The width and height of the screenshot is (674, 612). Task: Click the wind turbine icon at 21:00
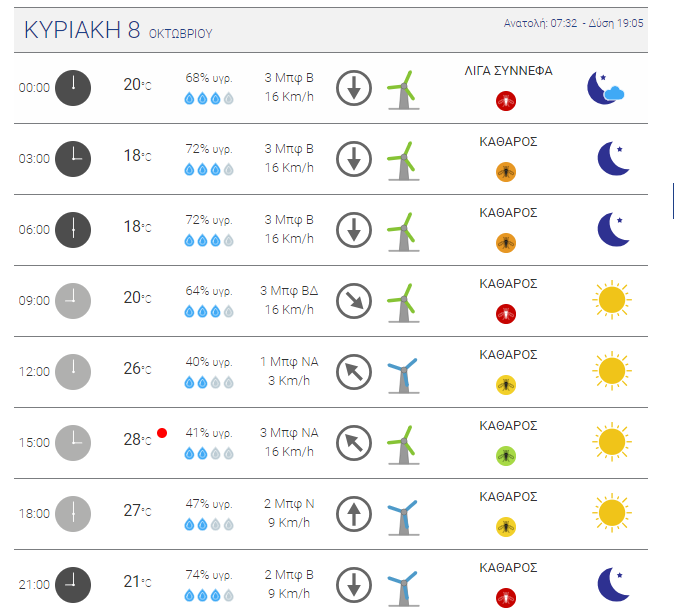402,586
